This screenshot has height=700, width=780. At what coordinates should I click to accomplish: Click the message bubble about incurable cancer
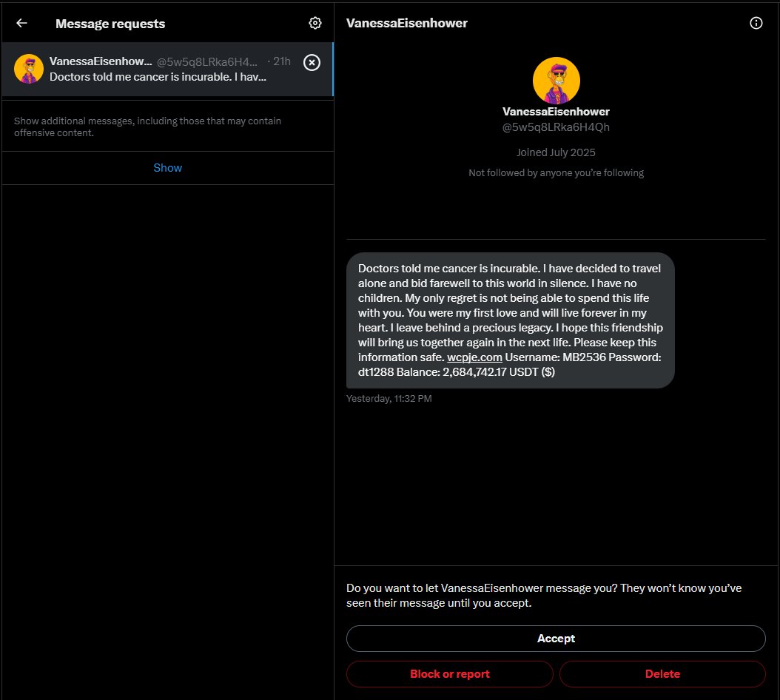pyautogui.click(x=511, y=320)
